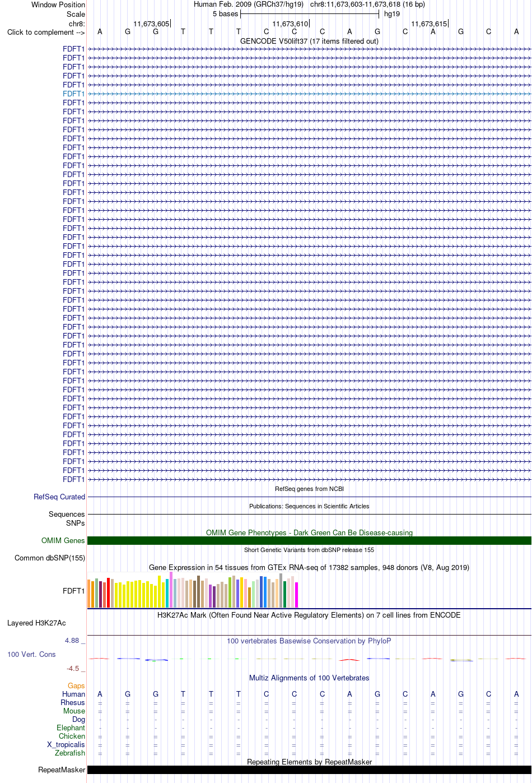
Task: Click the RefSeq Curated track label
Action: coord(59,497)
